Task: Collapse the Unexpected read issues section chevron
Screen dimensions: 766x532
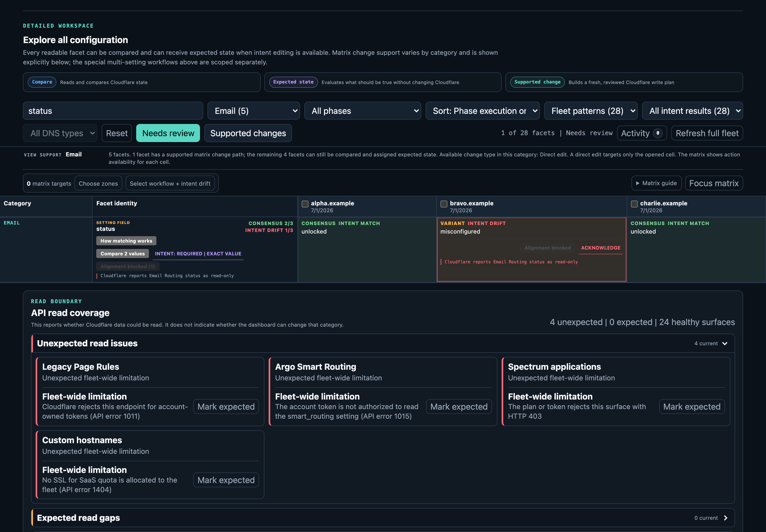Action: coord(725,343)
